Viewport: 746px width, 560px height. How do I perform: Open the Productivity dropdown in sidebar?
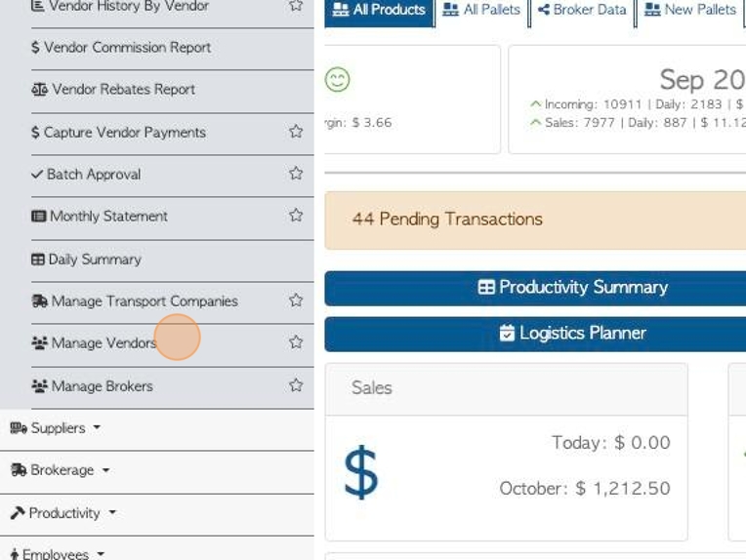[63, 513]
